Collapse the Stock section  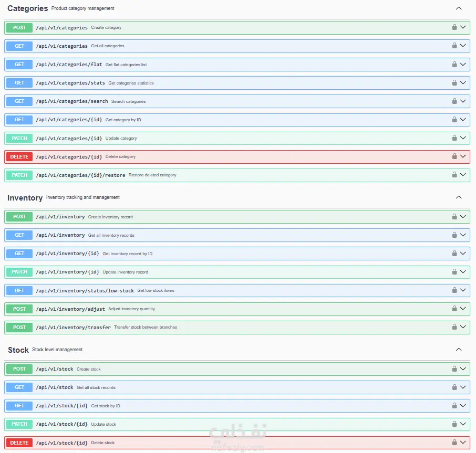click(459, 349)
